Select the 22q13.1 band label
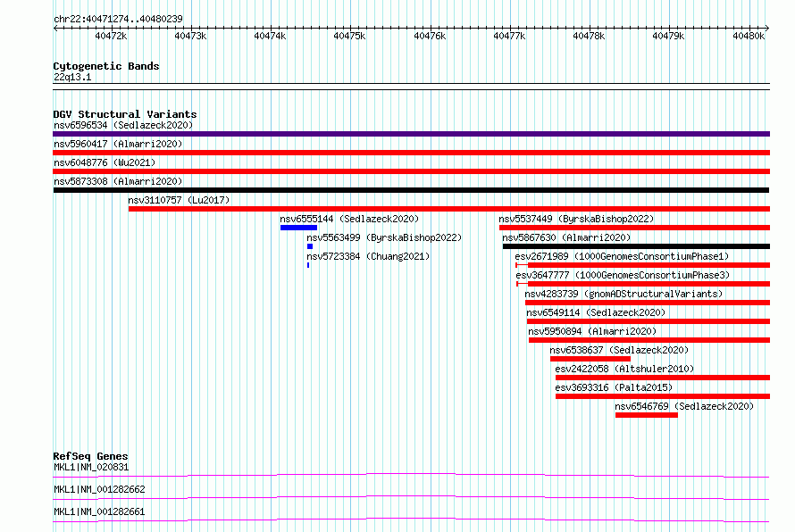795x532 pixels. click(x=72, y=77)
